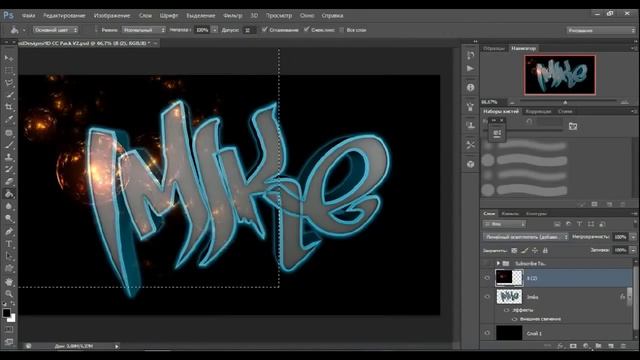Click the Add layer mask icon
This screenshot has height=360, width=640.
pos(573,346)
